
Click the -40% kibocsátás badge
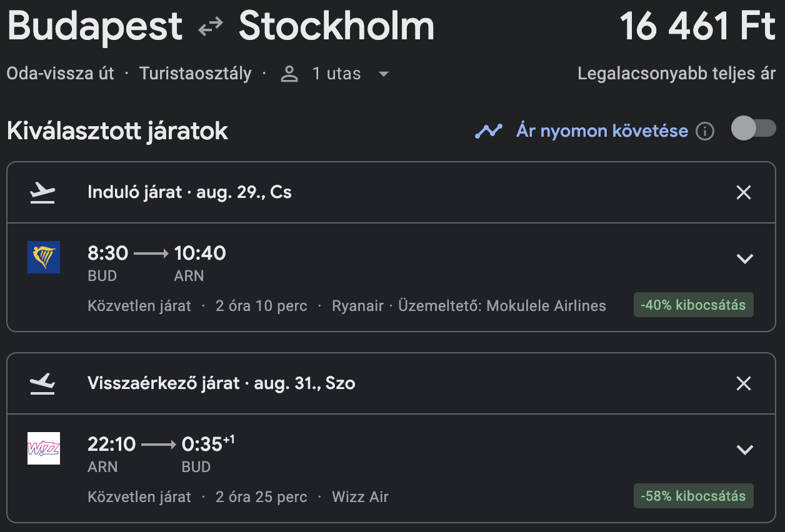coord(693,305)
